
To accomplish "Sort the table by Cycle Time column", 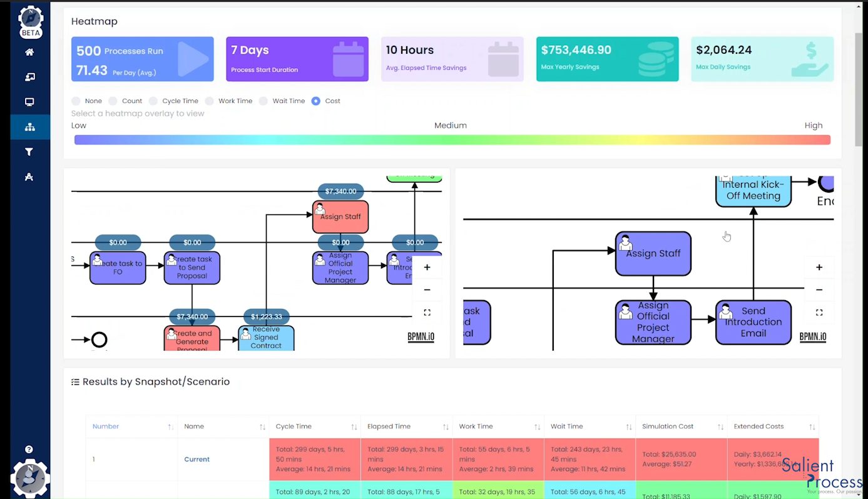I will pyautogui.click(x=355, y=426).
